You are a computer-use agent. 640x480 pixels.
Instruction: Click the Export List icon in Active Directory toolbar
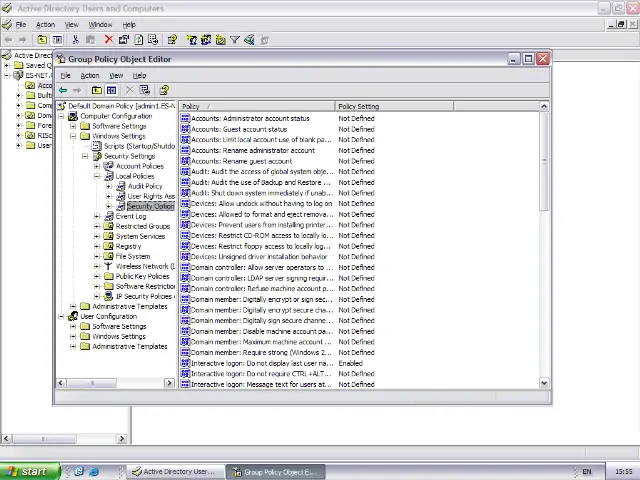tap(153, 40)
